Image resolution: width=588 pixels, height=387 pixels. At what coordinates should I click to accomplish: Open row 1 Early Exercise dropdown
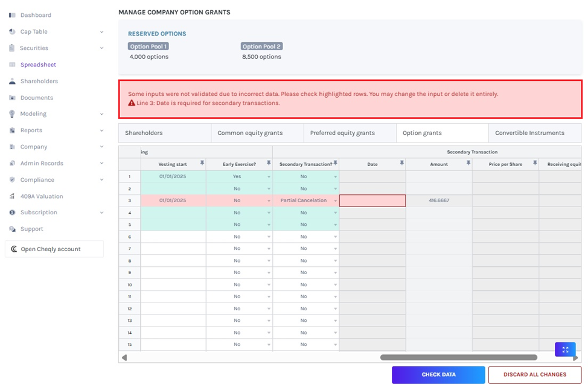[x=269, y=177]
